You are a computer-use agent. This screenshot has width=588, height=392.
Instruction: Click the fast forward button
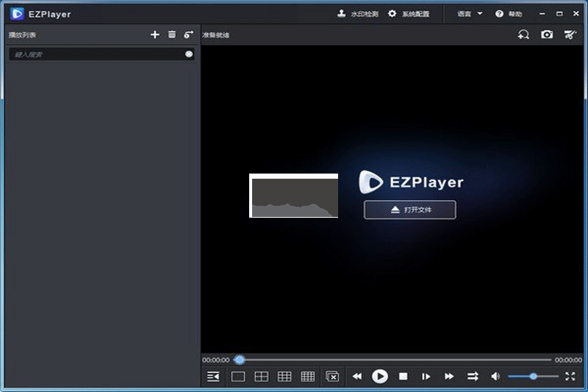(x=449, y=377)
